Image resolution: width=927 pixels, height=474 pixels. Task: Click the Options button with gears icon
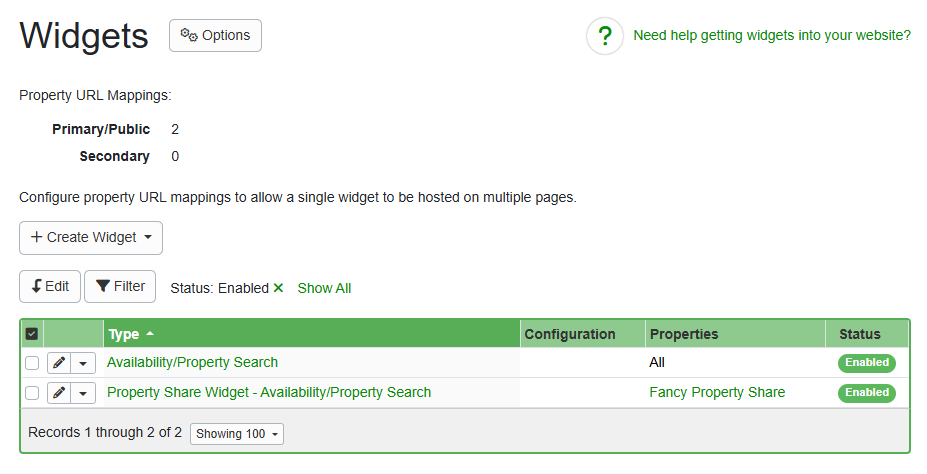(215, 35)
